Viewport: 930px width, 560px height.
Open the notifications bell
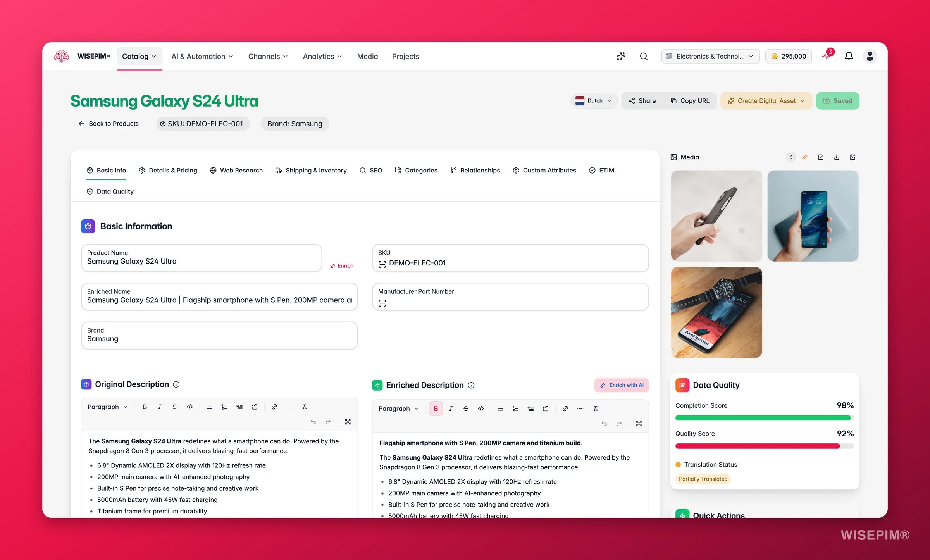point(849,56)
